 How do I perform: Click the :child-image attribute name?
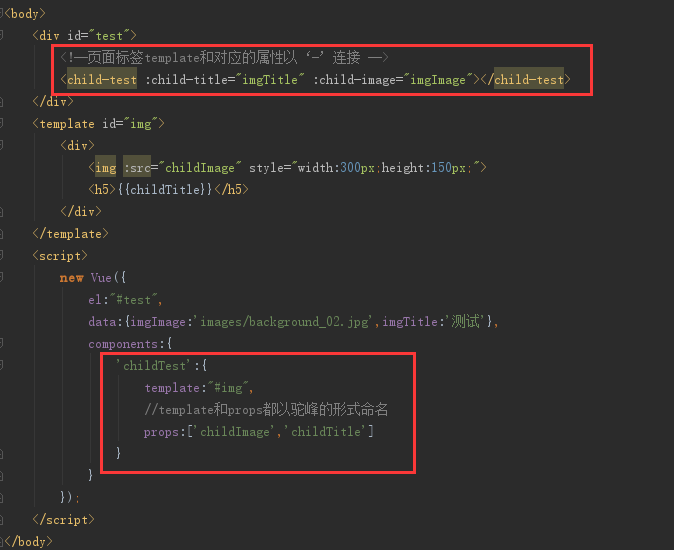354,79
